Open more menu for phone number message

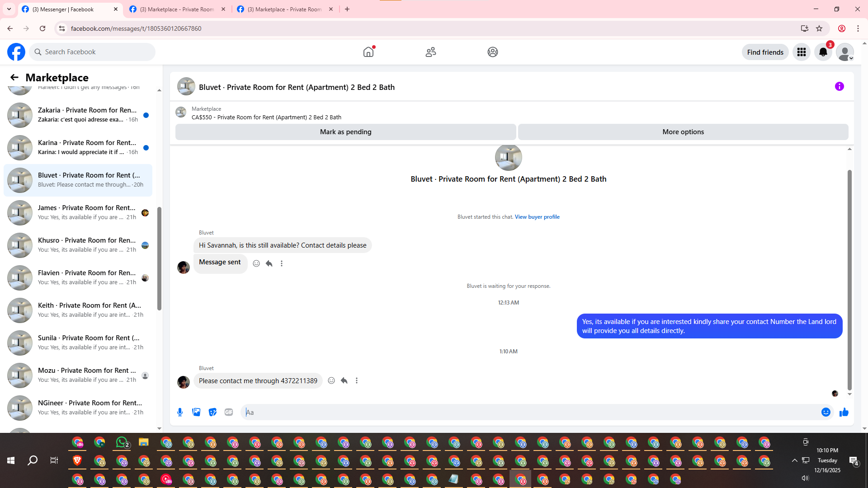357,380
